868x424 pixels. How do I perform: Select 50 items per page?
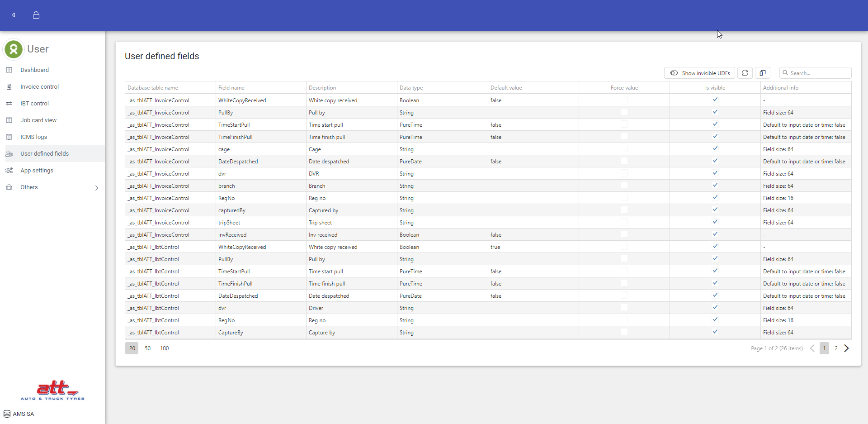[147, 348]
